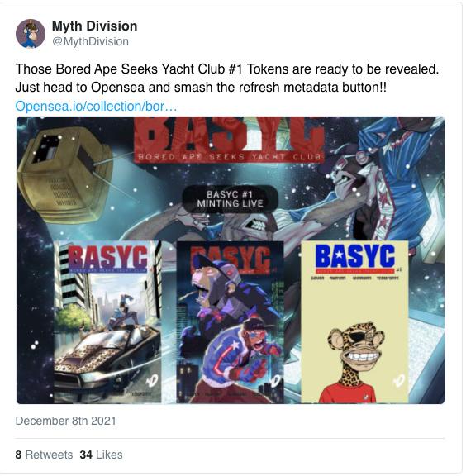Screen dimensions: 466x476
Task: Click the @MythDivision handle
Action: point(90,41)
